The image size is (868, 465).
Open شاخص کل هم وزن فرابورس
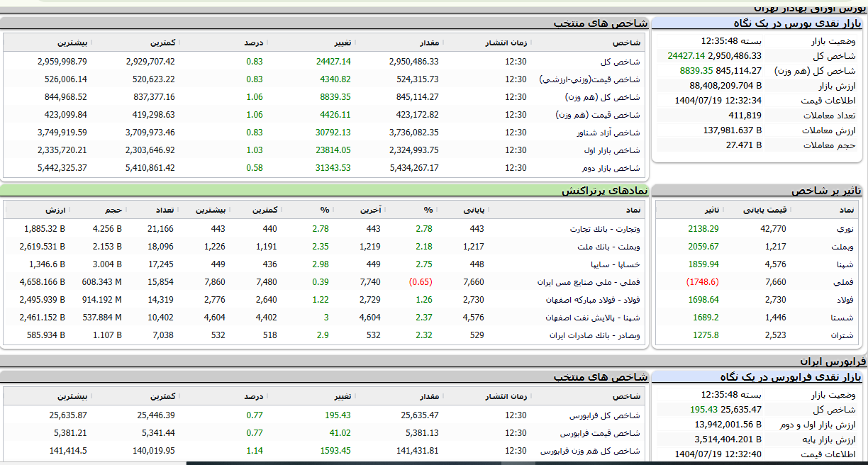(x=590, y=451)
